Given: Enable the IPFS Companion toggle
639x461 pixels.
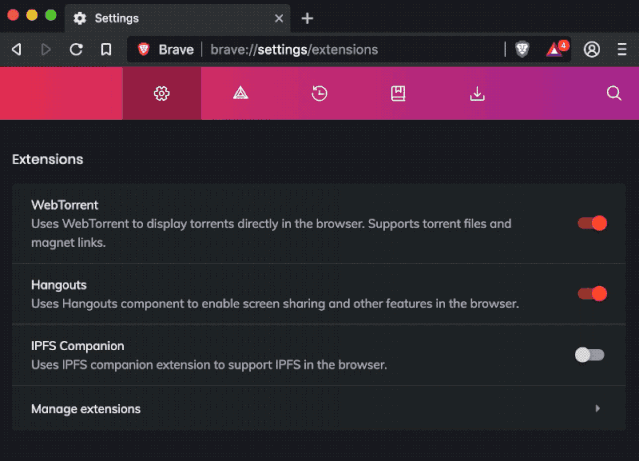Looking at the screenshot, I should pyautogui.click(x=589, y=354).
